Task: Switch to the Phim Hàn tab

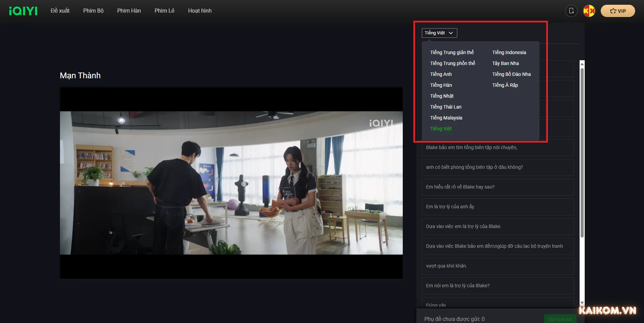Action: click(x=129, y=11)
